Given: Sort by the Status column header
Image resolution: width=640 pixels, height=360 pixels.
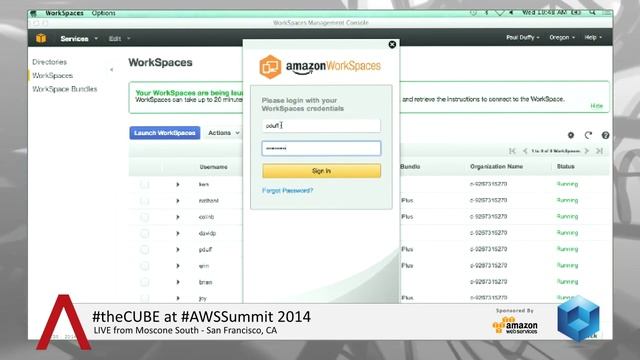Looking at the screenshot, I should click(565, 167).
